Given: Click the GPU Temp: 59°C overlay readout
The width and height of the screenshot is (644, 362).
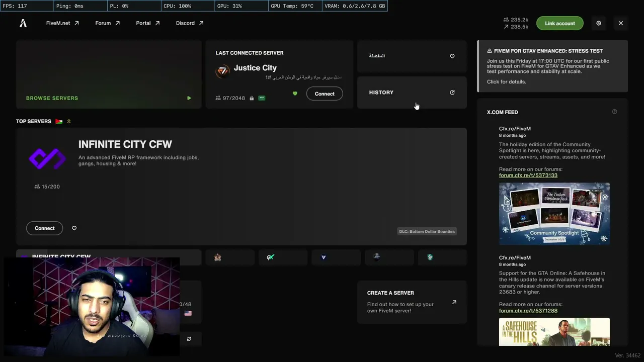Looking at the screenshot, I should tap(294, 6).
